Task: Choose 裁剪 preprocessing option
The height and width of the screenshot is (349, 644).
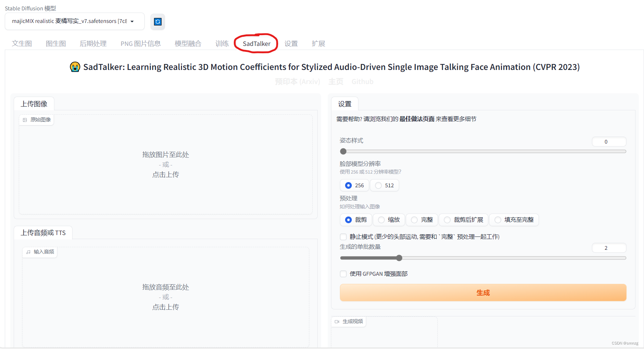Action: (356, 220)
